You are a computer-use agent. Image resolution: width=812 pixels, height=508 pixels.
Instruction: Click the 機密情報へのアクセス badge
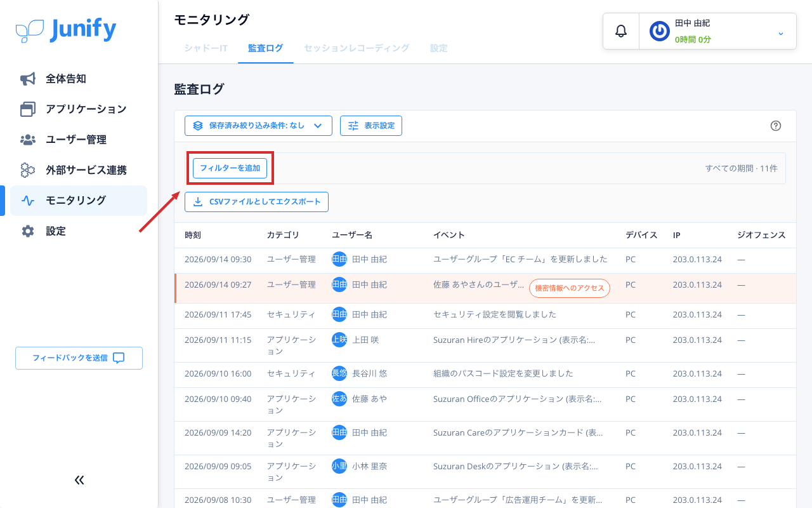click(x=570, y=288)
